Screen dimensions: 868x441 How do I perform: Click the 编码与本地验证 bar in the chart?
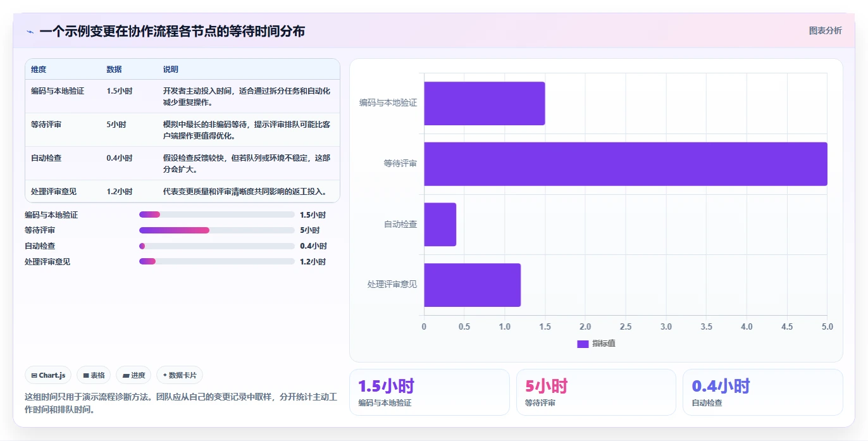pos(485,103)
